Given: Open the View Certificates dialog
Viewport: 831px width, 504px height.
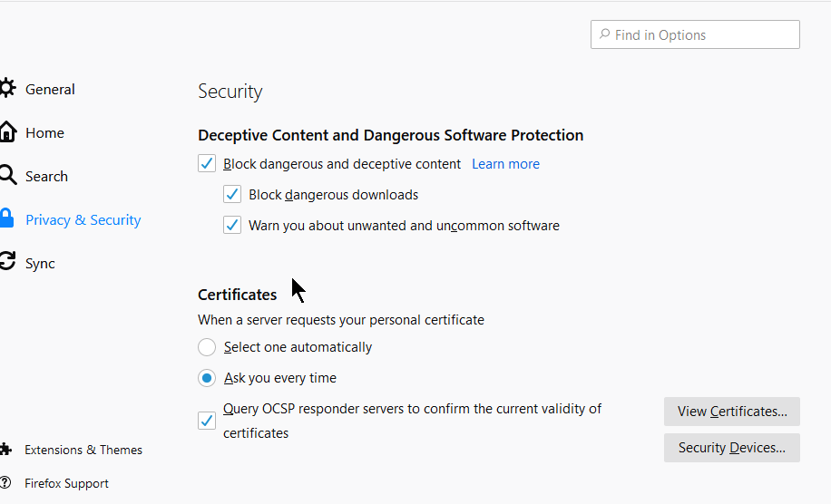Looking at the screenshot, I should click(x=731, y=412).
